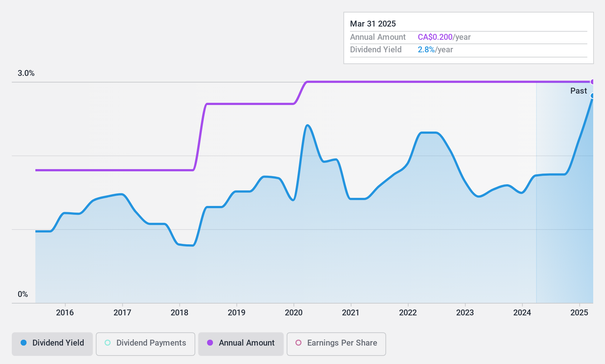Viewport: 605px width, 364px height.
Task: Click the blue Dividend Yield endpoint marker
Action: [592, 96]
